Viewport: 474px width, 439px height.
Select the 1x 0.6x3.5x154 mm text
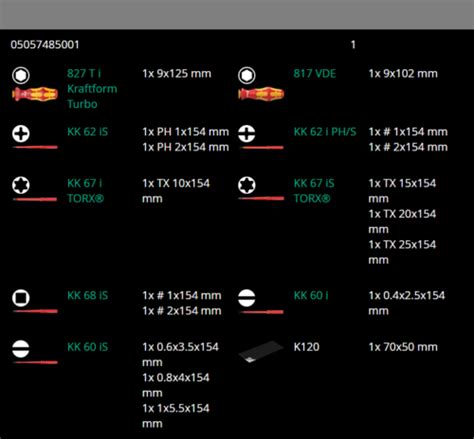pyautogui.click(x=180, y=355)
